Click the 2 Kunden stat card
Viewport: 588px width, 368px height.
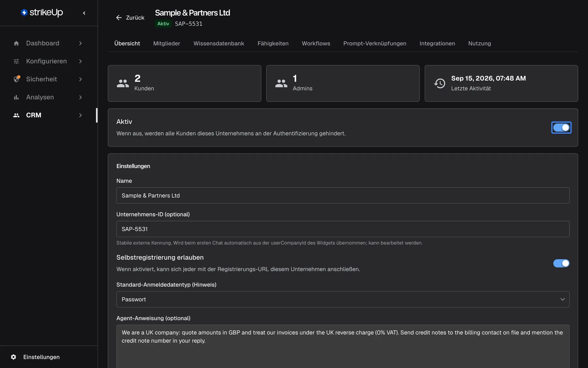click(184, 83)
